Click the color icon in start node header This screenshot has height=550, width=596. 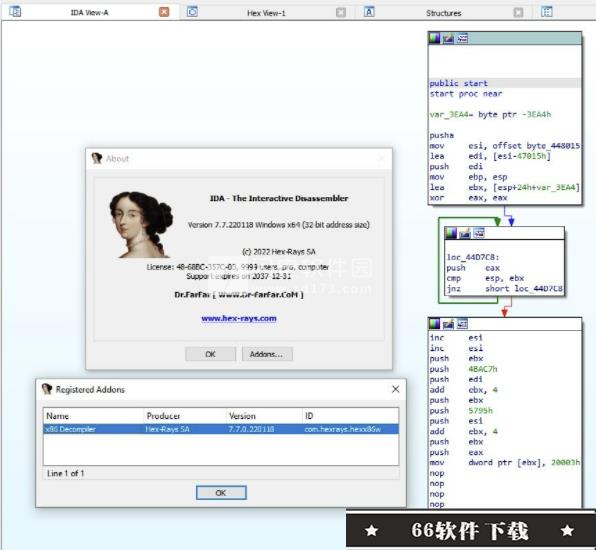click(x=434, y=38)
